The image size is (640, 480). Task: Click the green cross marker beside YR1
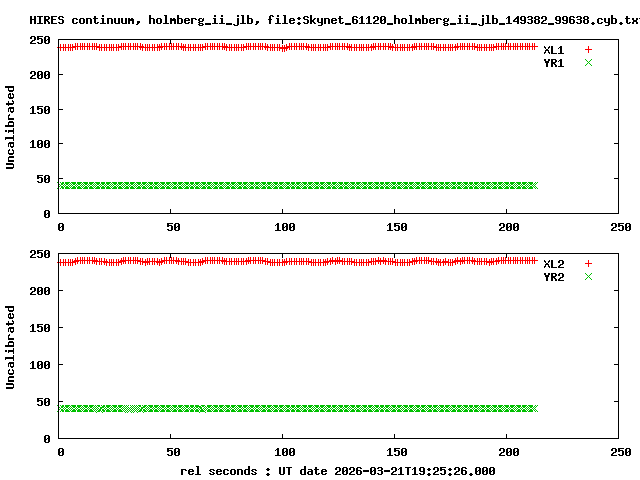tap(588, 63)
